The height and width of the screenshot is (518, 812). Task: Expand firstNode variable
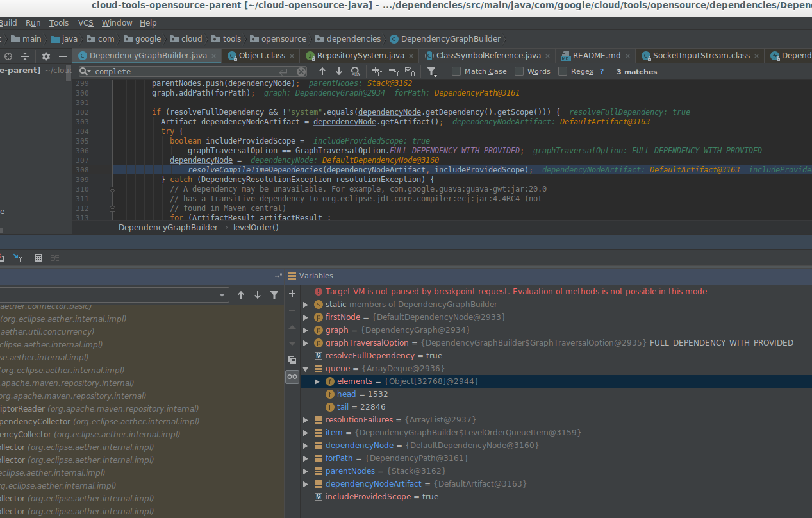coord(306,317)
